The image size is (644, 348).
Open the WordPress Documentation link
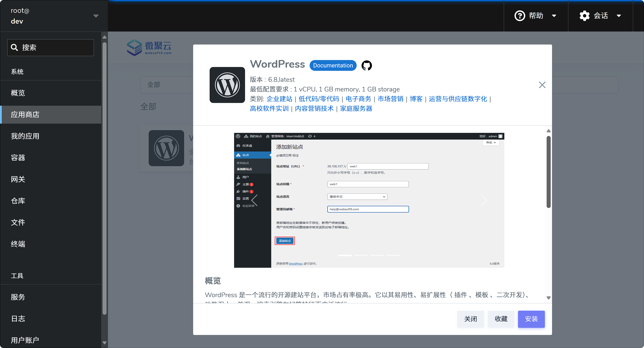click(333, 65)
